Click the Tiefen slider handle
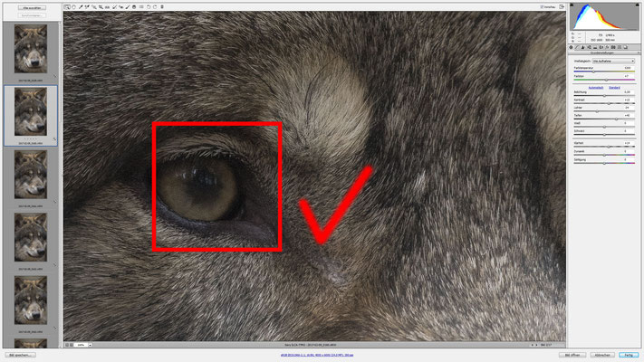 (x=617, y=119)
